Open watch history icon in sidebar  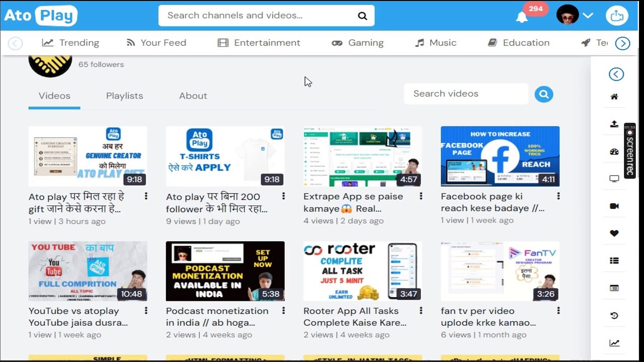coord(614,316)
